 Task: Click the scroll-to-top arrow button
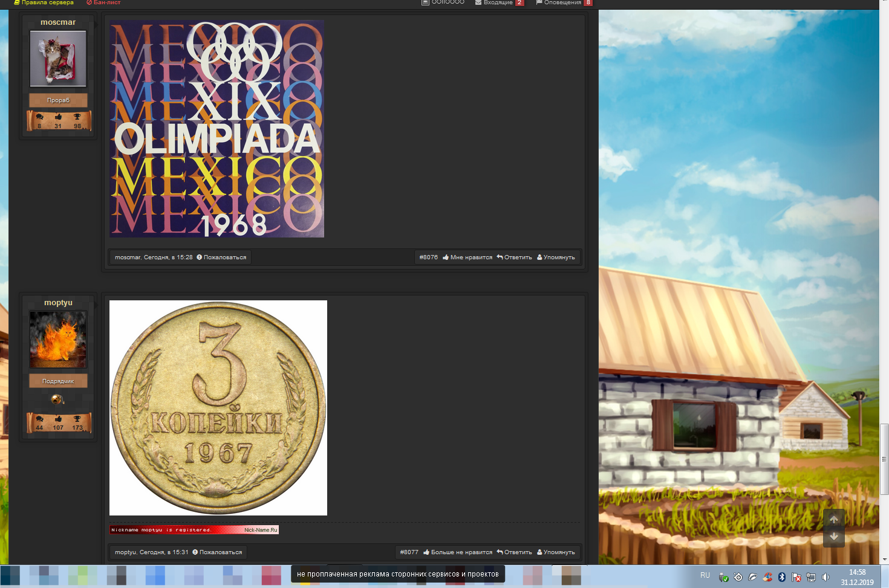coord(834,519)
